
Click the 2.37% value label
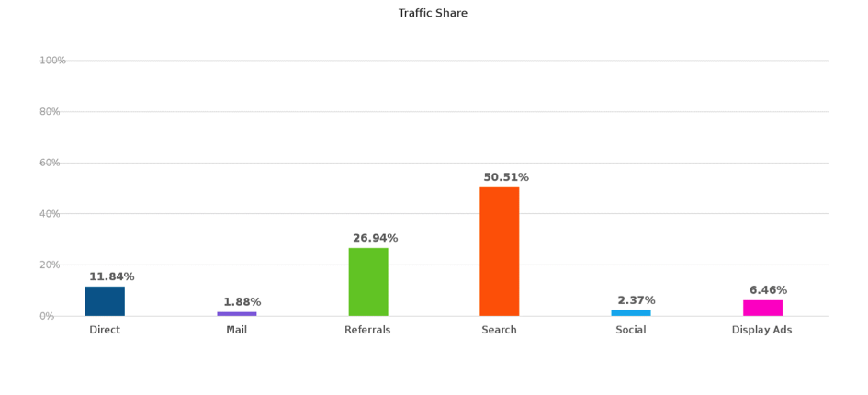coord(637,300)
